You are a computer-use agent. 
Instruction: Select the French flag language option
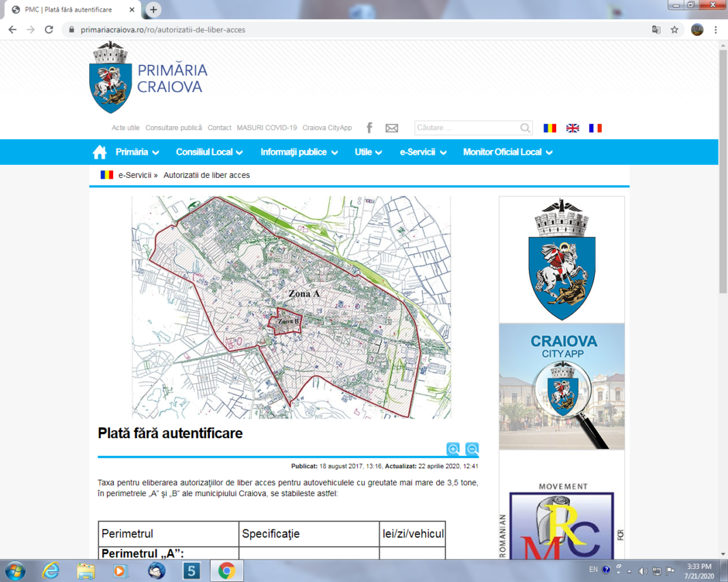click(594, 127)
